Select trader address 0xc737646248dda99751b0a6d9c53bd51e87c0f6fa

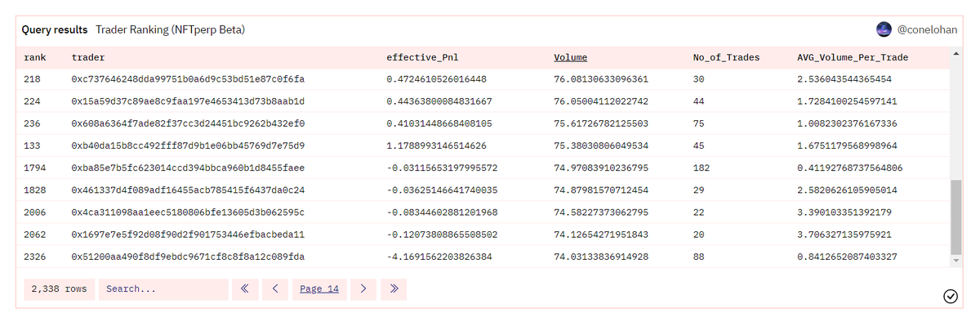pos(188,79)
